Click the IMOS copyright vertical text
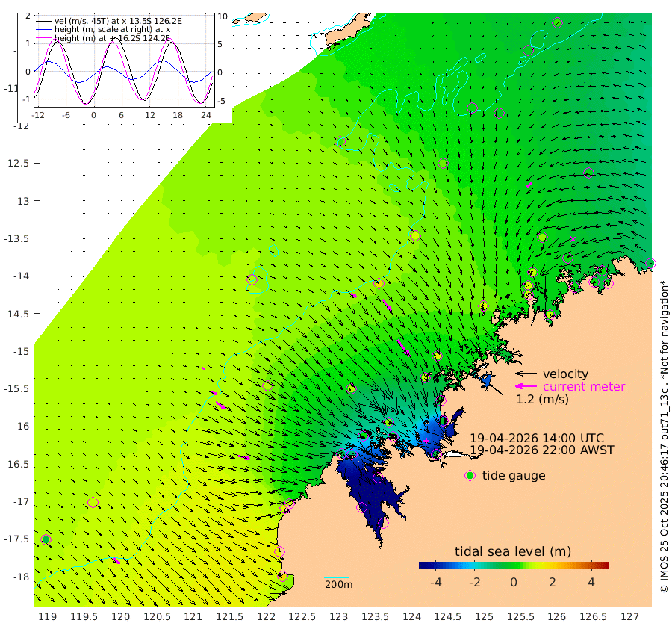Image resolution: width=672 pixels, height=632 pixels. click(x=664, y=436)
